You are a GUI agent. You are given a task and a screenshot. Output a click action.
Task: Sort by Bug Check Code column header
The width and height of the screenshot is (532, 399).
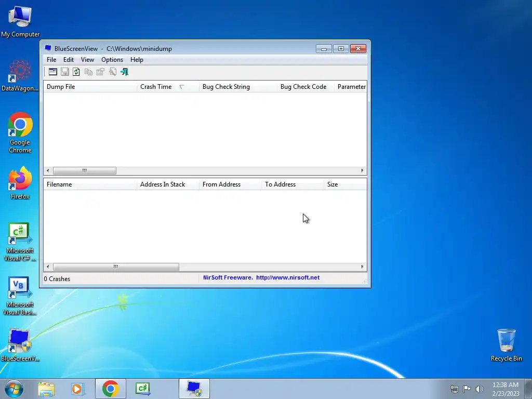pos(305,87)
